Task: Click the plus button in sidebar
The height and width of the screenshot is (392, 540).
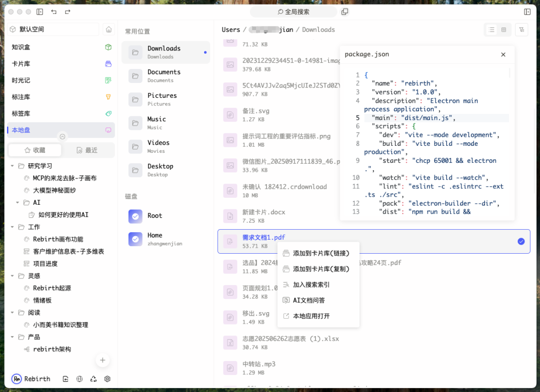Action: point(102,360)
